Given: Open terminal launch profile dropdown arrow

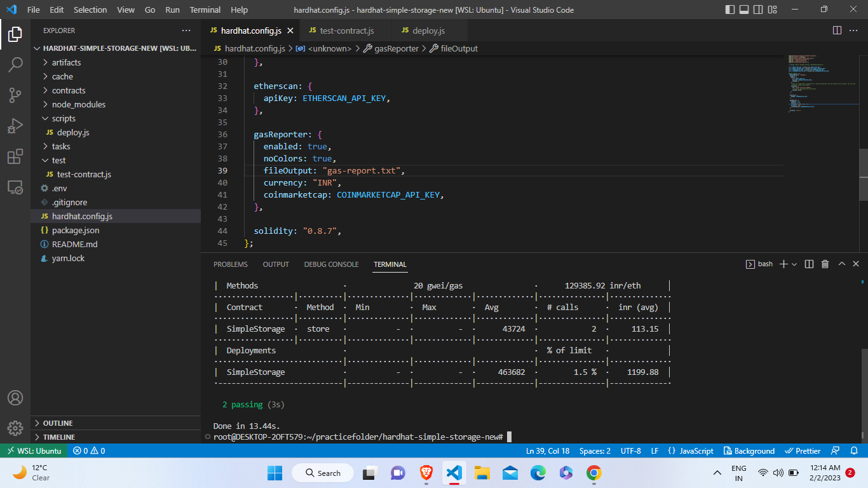Looking at the screenshot, I should tap(794, 264).
